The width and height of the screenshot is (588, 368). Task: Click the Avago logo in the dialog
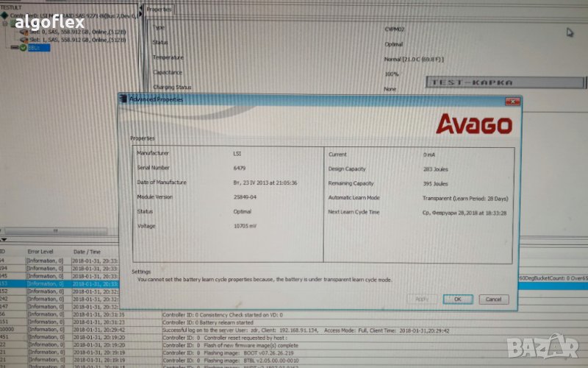473,124
